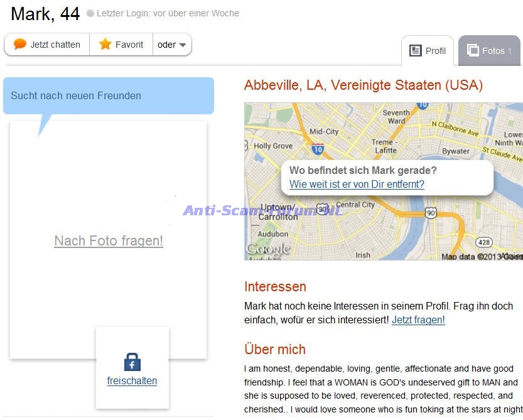Viewport: 523px width, 420px height.
Task: Click the orange chat bubble icon
Action: pos(20,45)
